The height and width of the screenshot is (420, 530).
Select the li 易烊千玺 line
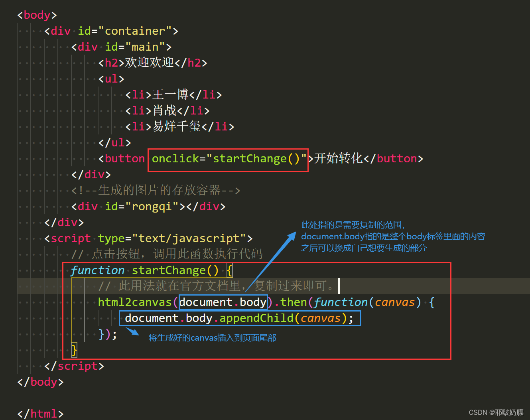(180, 126)
